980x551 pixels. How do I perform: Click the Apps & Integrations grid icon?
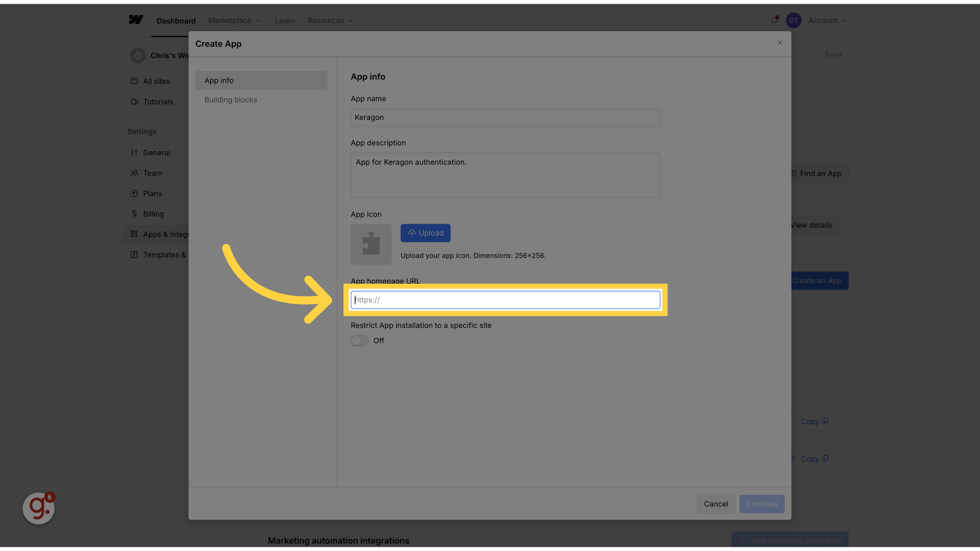pos(134,234)
